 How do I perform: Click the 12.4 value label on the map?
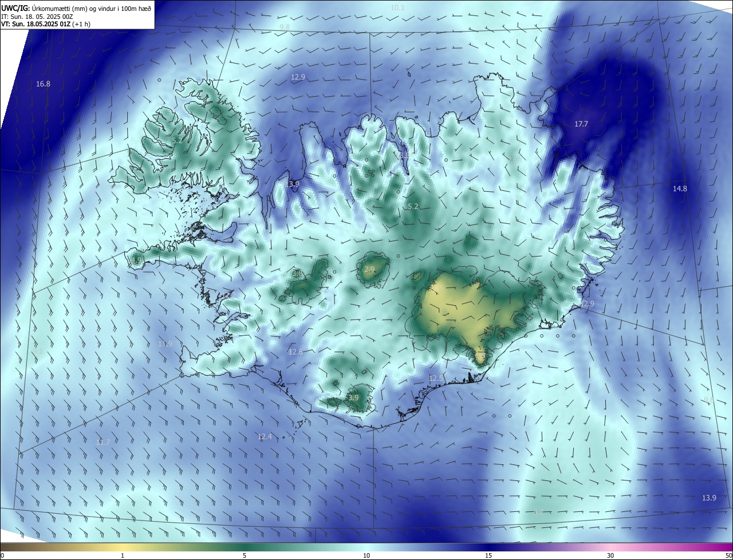click(265, 436)
